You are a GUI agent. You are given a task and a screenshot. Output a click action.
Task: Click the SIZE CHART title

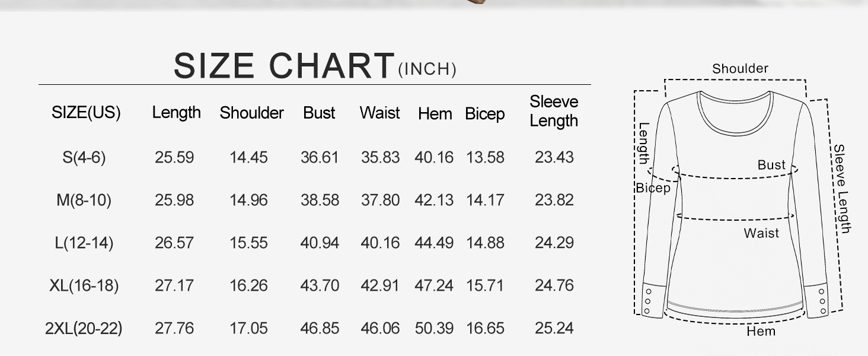click(283, 66)
